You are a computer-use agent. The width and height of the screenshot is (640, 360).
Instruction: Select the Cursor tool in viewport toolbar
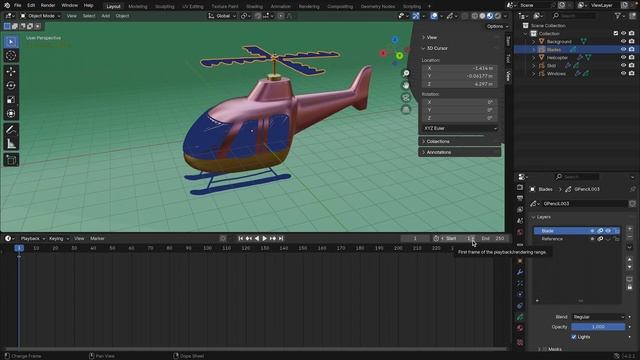[11, 56]
